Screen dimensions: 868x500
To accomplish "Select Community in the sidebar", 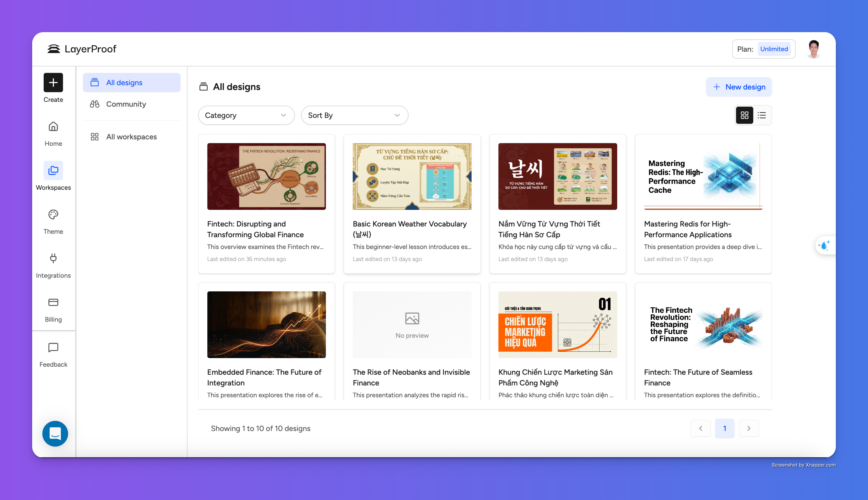I will tap(126, 104).
